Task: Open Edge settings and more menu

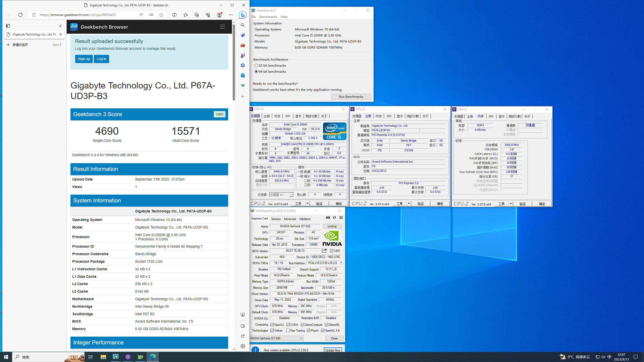Action: [x=231, y=15]
